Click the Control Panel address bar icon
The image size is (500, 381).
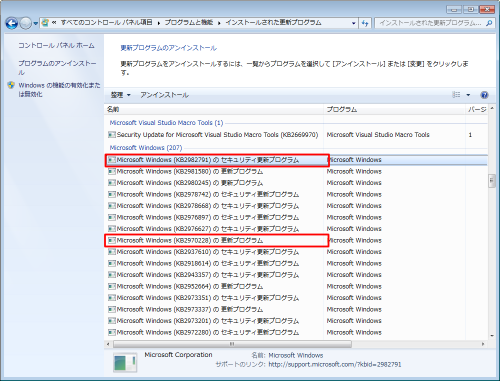point(45,23)
